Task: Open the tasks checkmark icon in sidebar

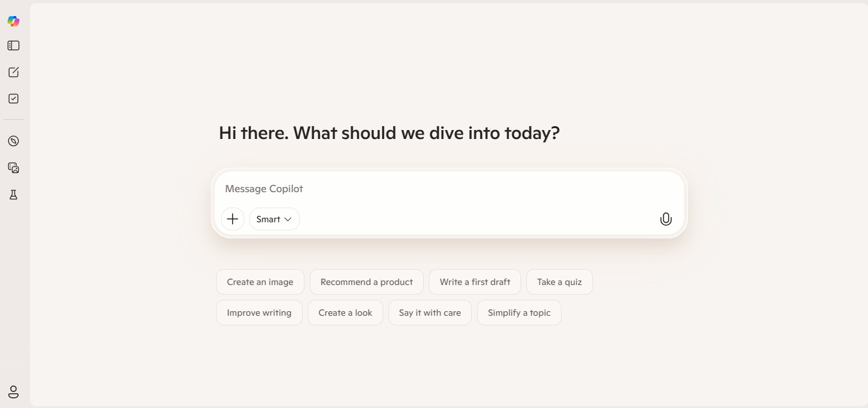Action: tap(13, 98)
